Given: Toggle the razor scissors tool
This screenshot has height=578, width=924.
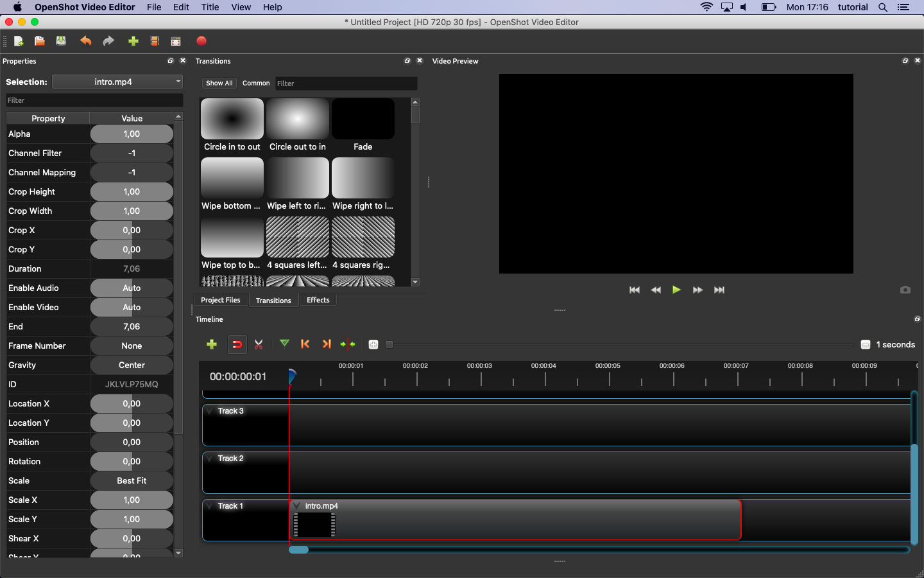Looking at the screenshot, I should click(259, 344).
